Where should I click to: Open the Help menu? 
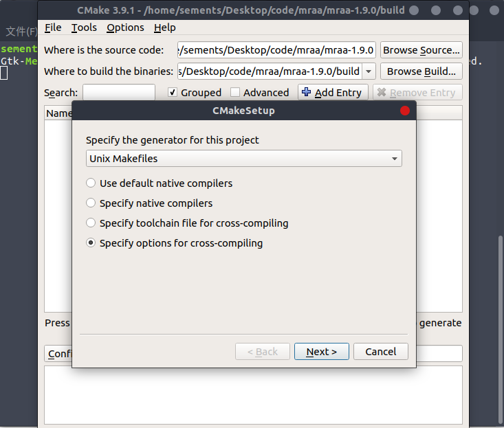click(164, 27)
